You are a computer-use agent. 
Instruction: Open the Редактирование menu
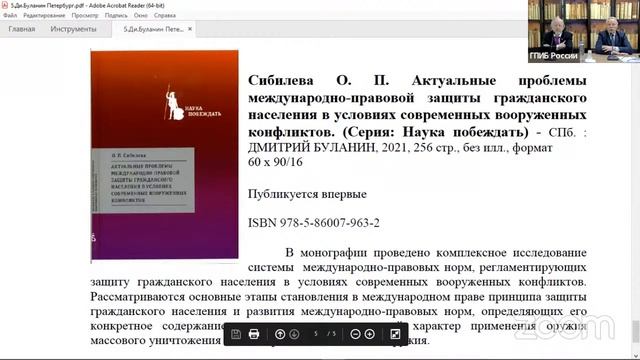click(x=44, y=15)
